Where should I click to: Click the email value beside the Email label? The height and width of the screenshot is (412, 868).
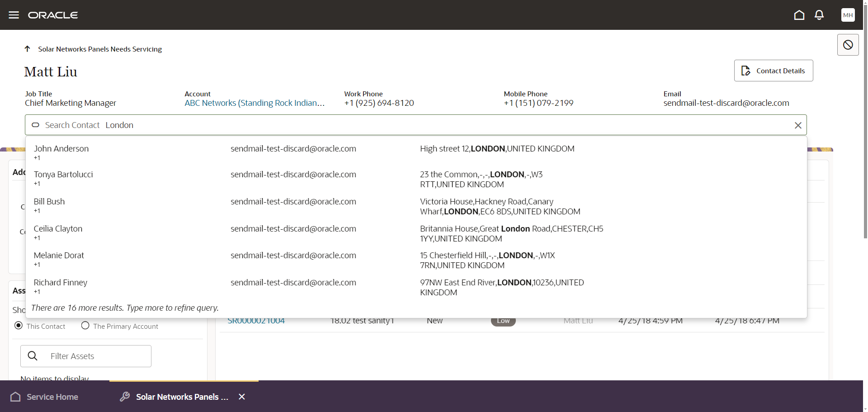click(x=726, y=103)
